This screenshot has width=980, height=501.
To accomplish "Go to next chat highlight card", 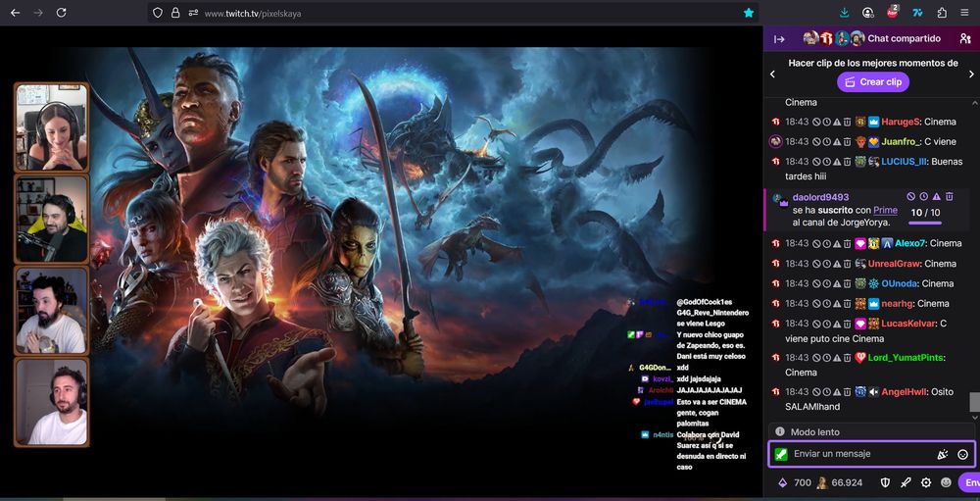I will point(971,74).
